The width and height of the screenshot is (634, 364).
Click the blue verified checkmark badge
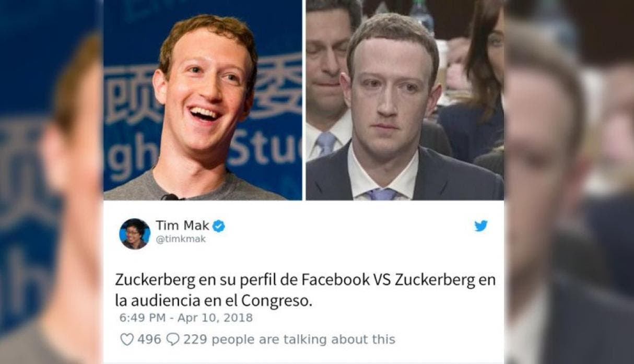[x=219, y=226]
